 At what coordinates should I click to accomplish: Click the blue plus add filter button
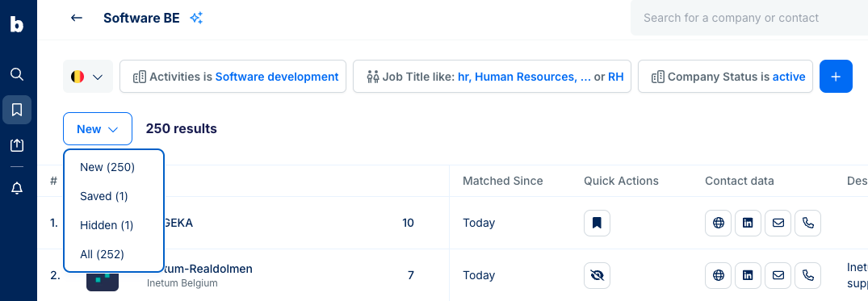pyautogui.click(x=836, y=77)
